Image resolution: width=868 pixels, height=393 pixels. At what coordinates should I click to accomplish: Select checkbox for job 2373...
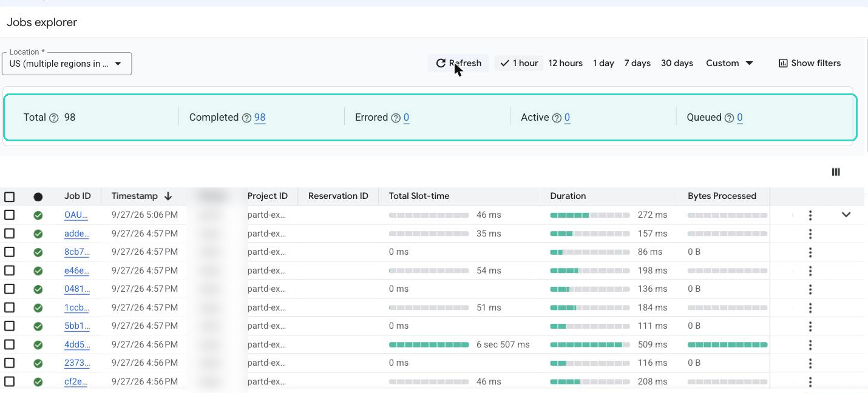[x=9, y=363]
